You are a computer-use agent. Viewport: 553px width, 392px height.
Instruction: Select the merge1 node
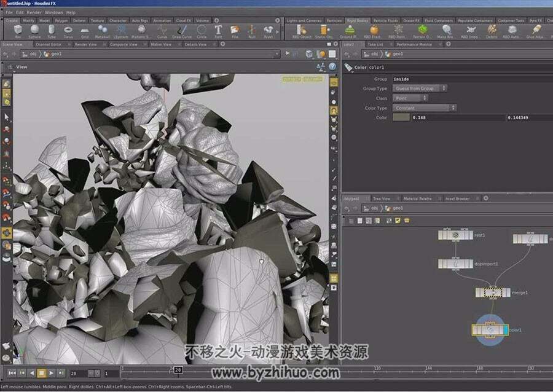[x=493, y=292]
